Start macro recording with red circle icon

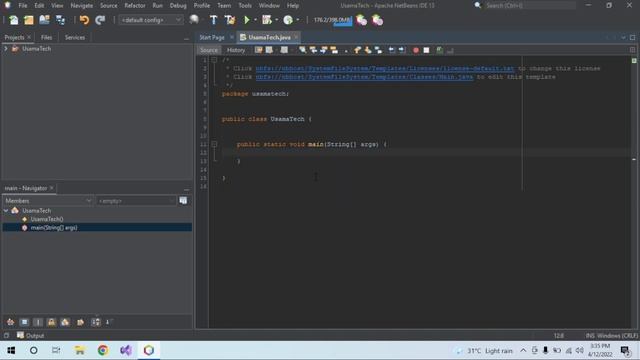[x=416, y=50]
